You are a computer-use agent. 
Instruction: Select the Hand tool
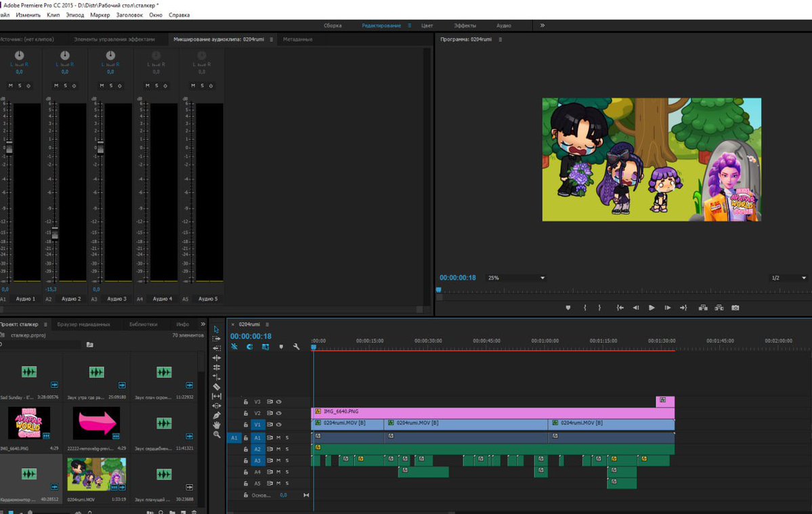[217, 425]
